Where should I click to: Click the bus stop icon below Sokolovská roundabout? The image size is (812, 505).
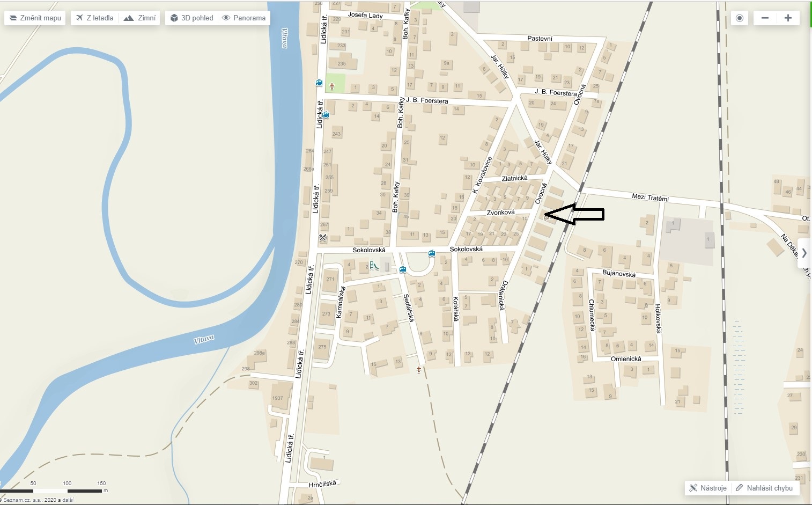[403, 269]
